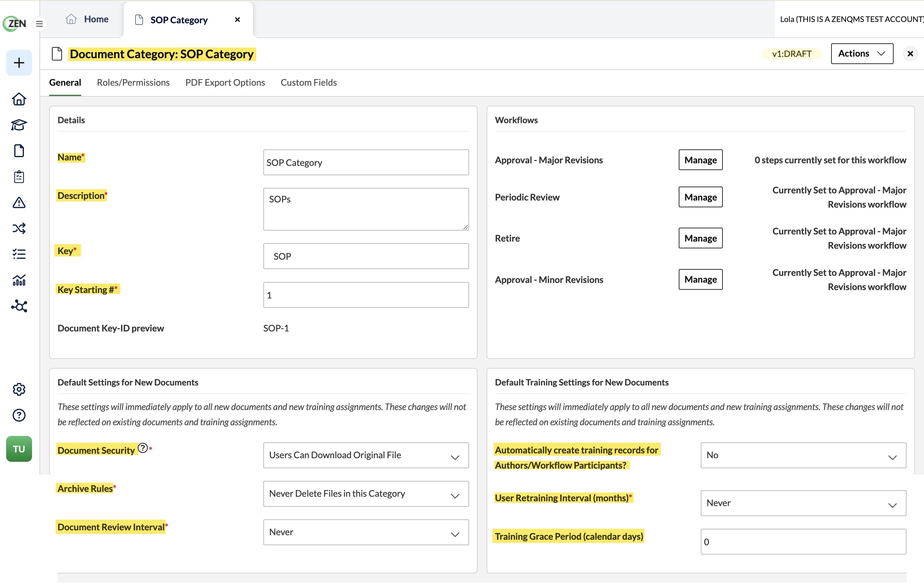Click the house icon on Home tab

pyautogui.click(x=71, y=19)
